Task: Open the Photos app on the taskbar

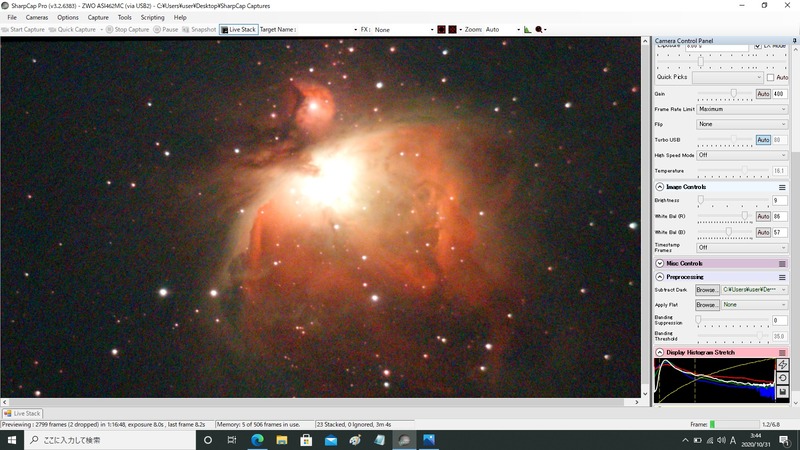Action: click(429, 440)
